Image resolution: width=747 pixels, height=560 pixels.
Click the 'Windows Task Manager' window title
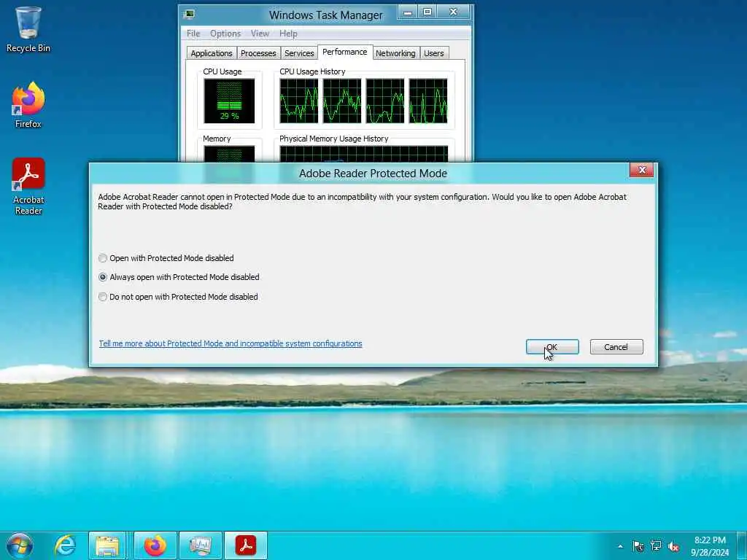point(326,15)
